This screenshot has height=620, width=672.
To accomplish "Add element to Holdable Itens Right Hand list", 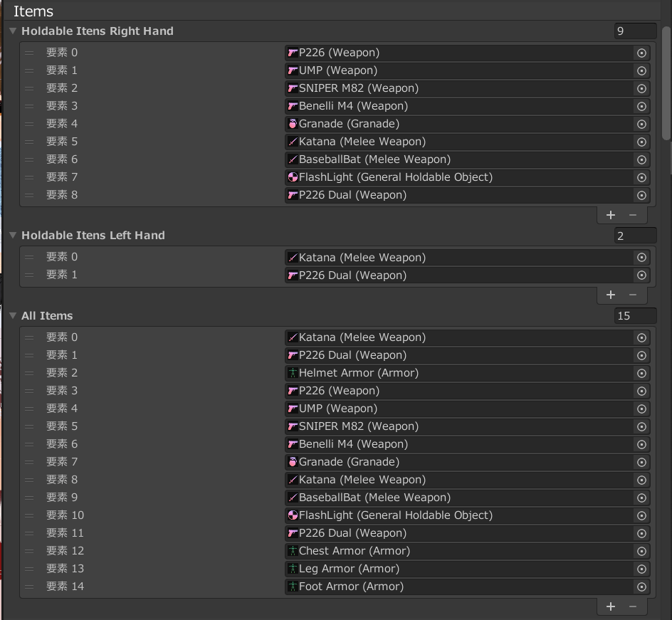I will [x=610, y=215].
